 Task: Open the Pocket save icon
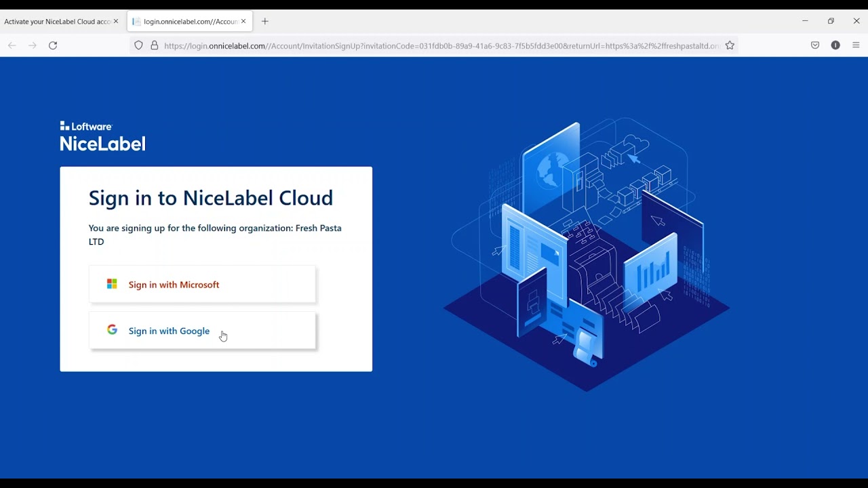coord(815,45)
